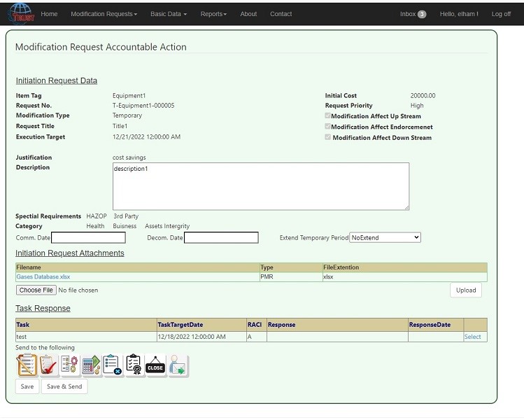This screenshot has width=524, height=420.
Task: Click the Description textarea resize handle
Action: (x=406, y=208)
